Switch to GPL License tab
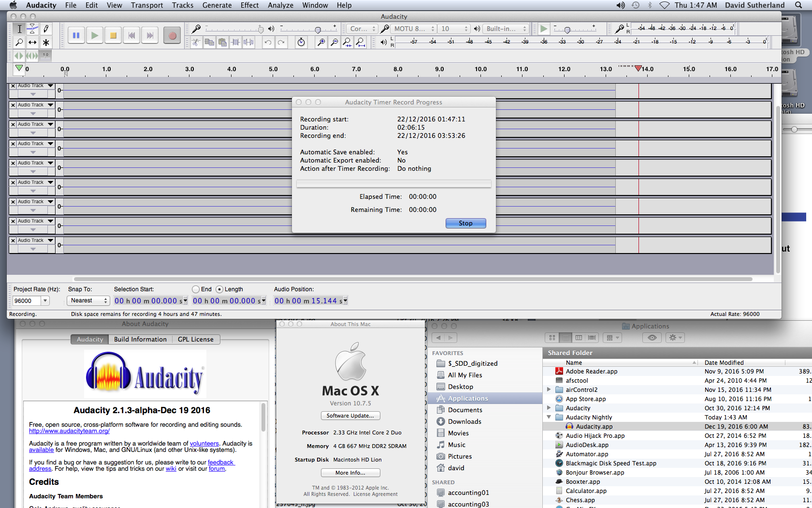This screenshot has height=508, width=812. pos(196,340)
